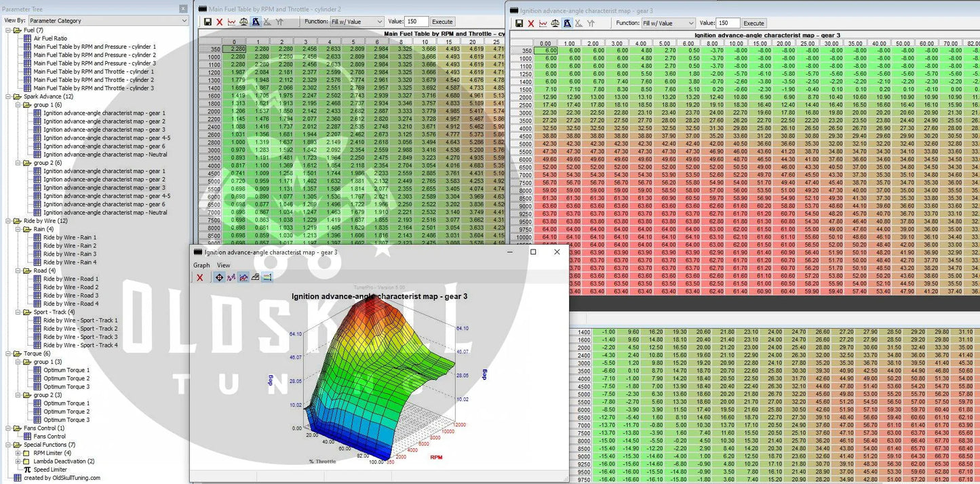Screen dimensions: 980x484
Task: Open the View By Parameter Category dropdown
Action: [108, 21]
